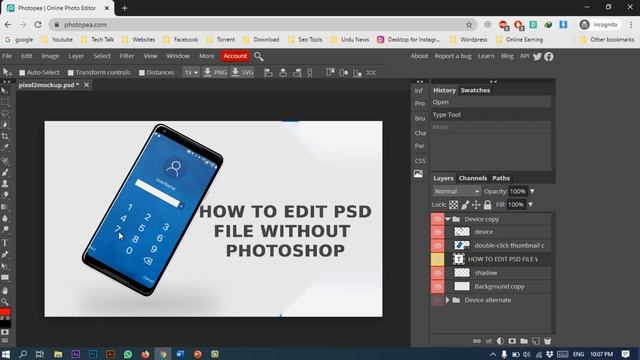Click the black background color swatch

pos(5,324)
